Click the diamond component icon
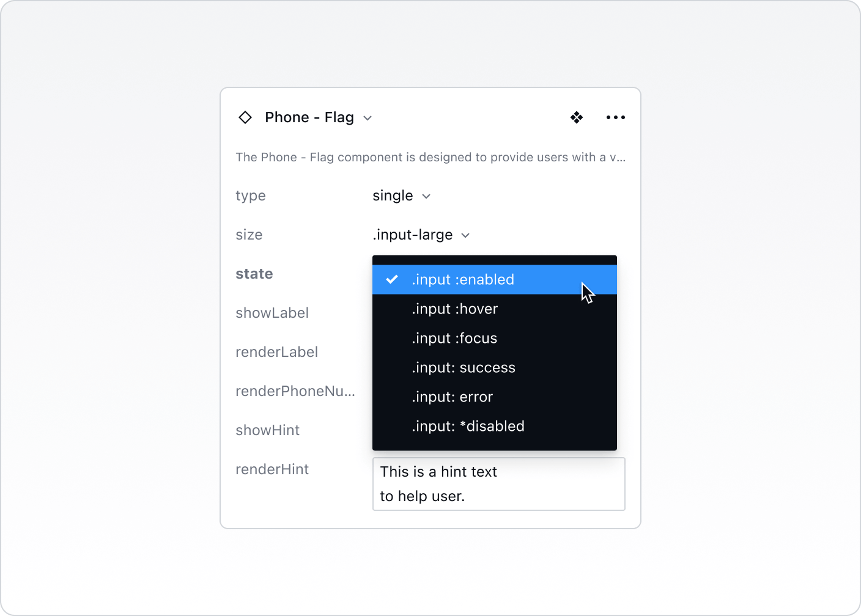 pyautogui.click(x=245, y=117)
